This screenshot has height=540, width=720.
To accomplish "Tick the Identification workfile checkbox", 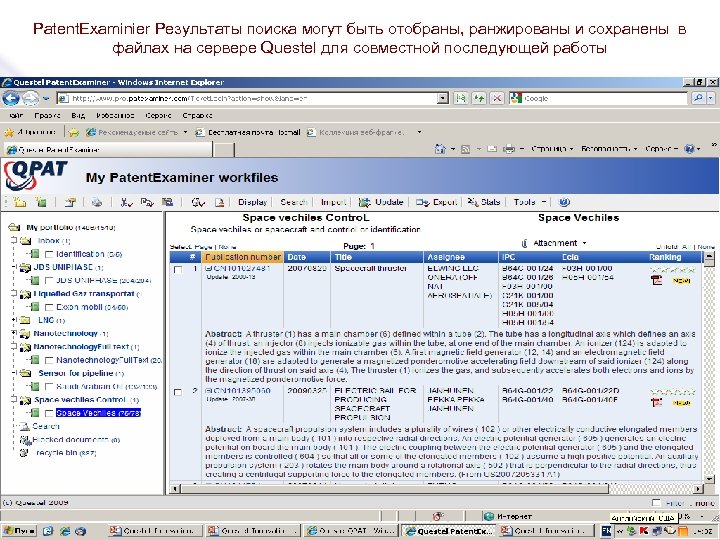I will click(49, 254).
